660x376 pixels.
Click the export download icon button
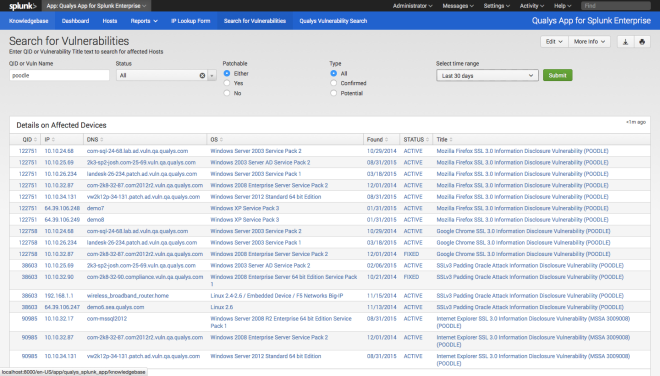point(625,42)
